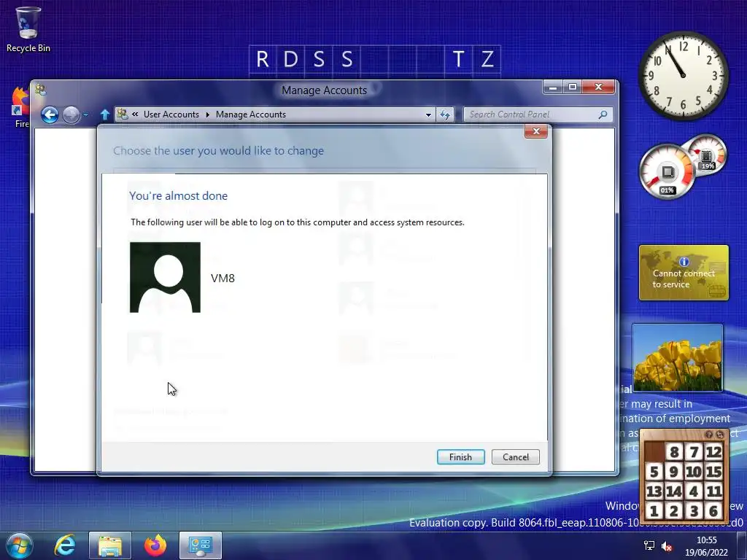Launch Firefox from taskbar
Image resolution: width=747 pixels, height=560 pixels.
tap(155, 545)
